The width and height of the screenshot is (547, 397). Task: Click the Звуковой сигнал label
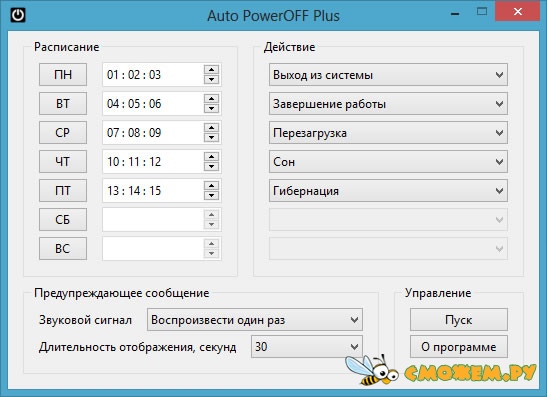coord(85,320)
